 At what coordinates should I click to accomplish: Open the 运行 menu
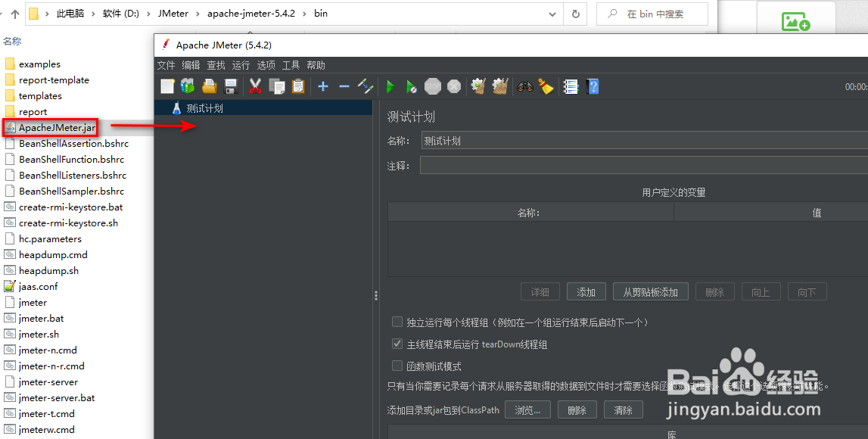click(241, 64)
